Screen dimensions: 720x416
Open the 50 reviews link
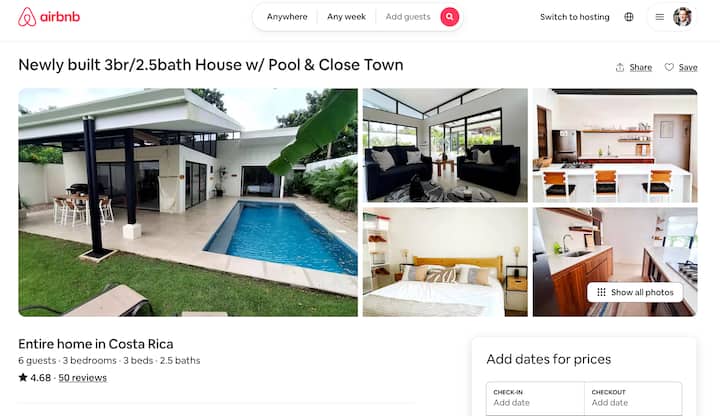point(83,378)
